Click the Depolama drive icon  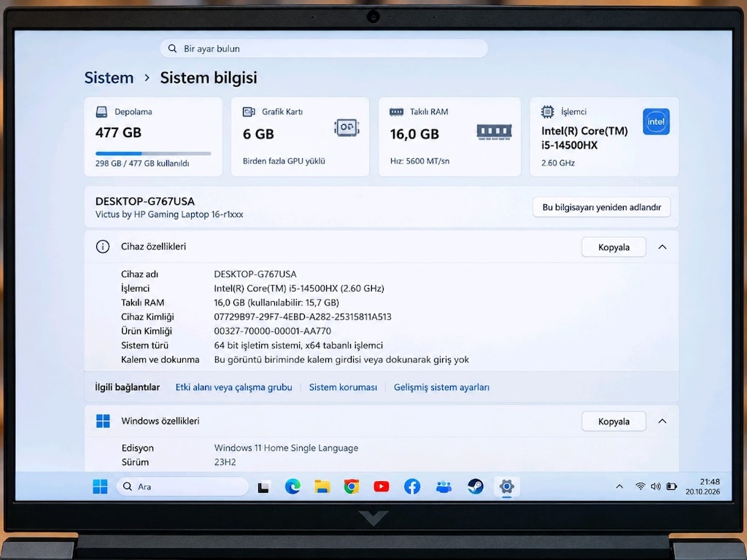pyautogui.click(x=101, y=112)
